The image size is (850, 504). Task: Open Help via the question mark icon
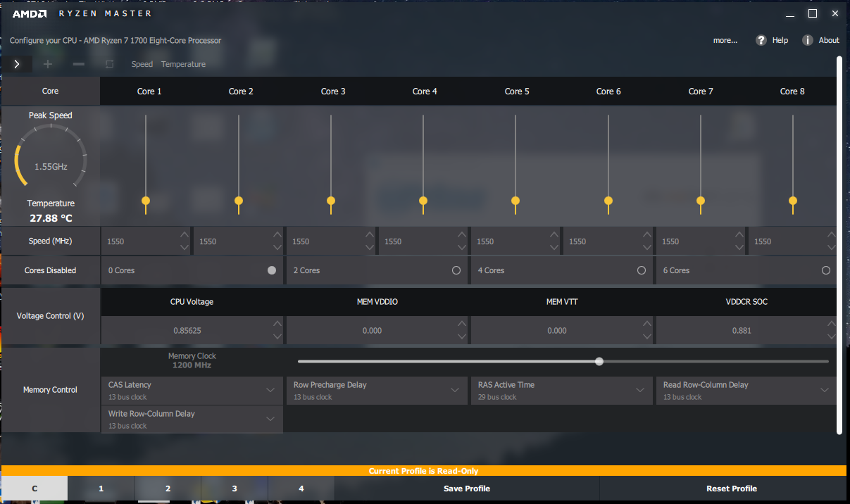coord(761,40)
